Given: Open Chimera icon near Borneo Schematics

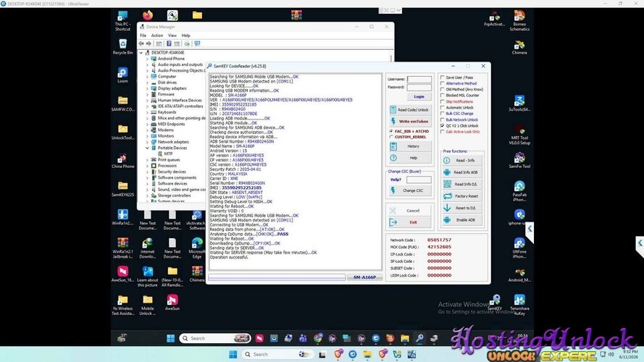Looking at the screenshot, I should pos(519,47).
